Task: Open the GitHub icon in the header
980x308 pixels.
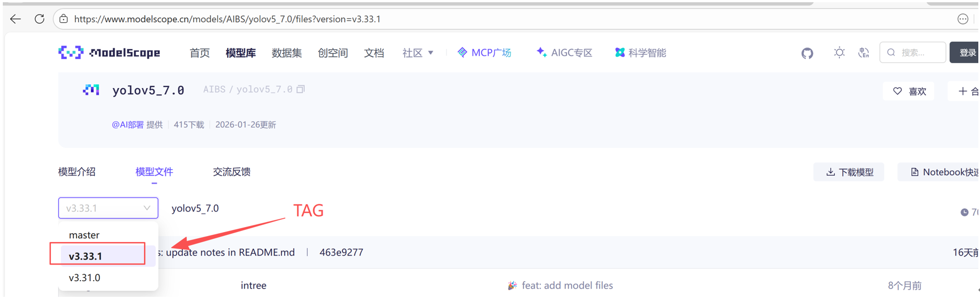Action: click(807, 53)
